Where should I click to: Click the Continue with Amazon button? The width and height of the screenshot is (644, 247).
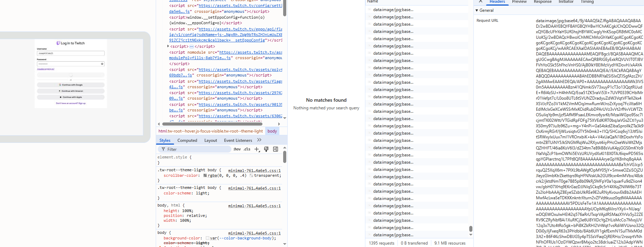pos(71,91)
